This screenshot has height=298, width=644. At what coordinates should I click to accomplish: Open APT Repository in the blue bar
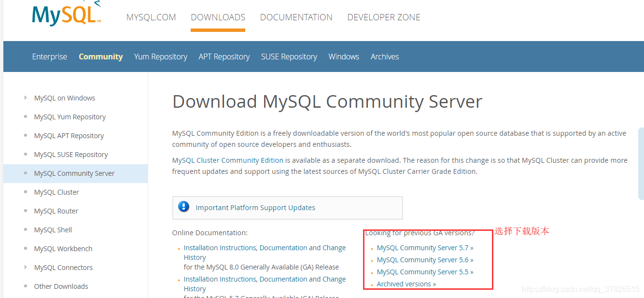coord(224,57)
